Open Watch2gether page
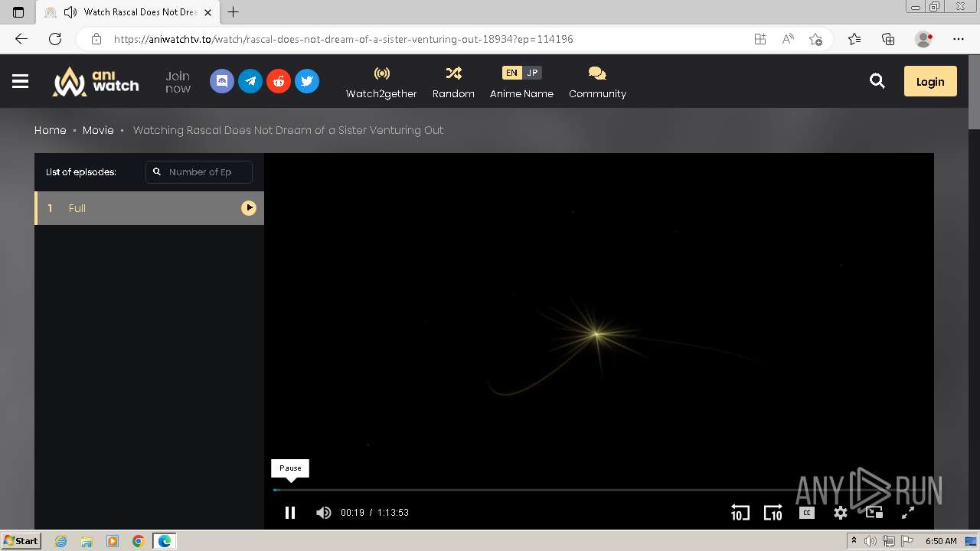980x551 pixels. tap(381, 82)
